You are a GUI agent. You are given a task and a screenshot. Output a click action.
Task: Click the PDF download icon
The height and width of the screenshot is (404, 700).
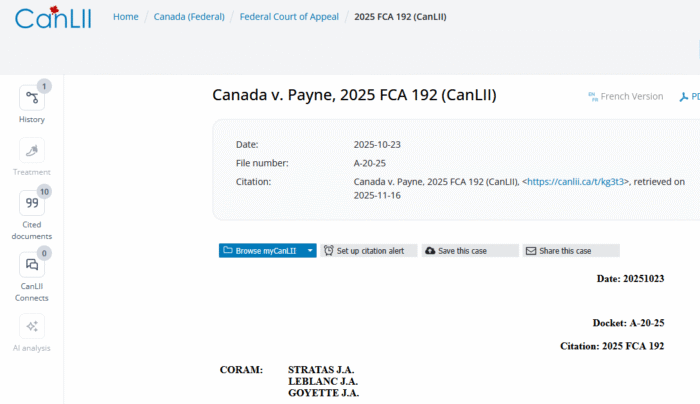[x=683, y=97]
